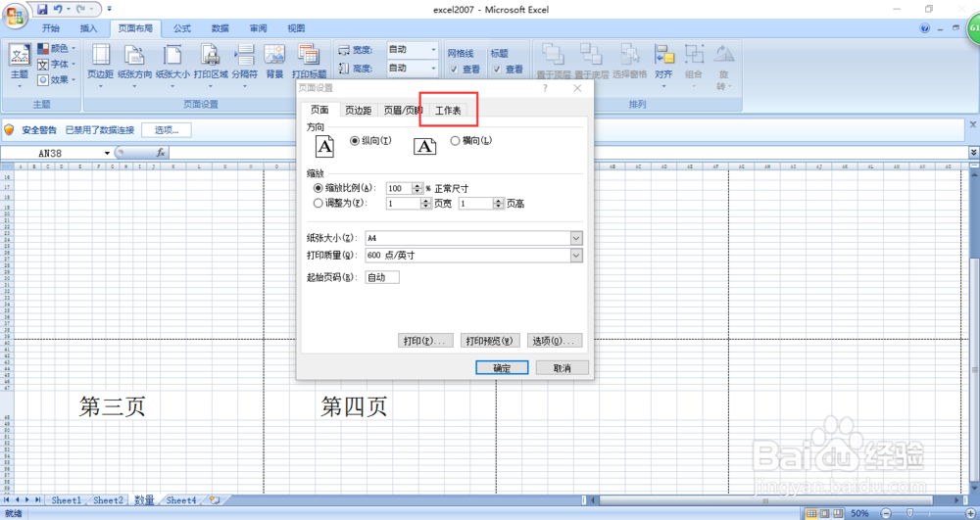
Task: Select 调整为 fit-to radio button
Action: click(318, 203)
